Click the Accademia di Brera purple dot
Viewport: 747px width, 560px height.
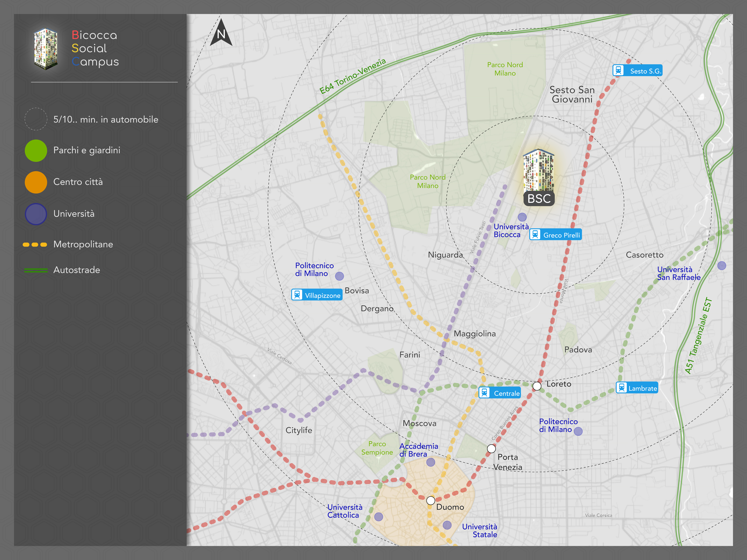[x=431, y=462]
